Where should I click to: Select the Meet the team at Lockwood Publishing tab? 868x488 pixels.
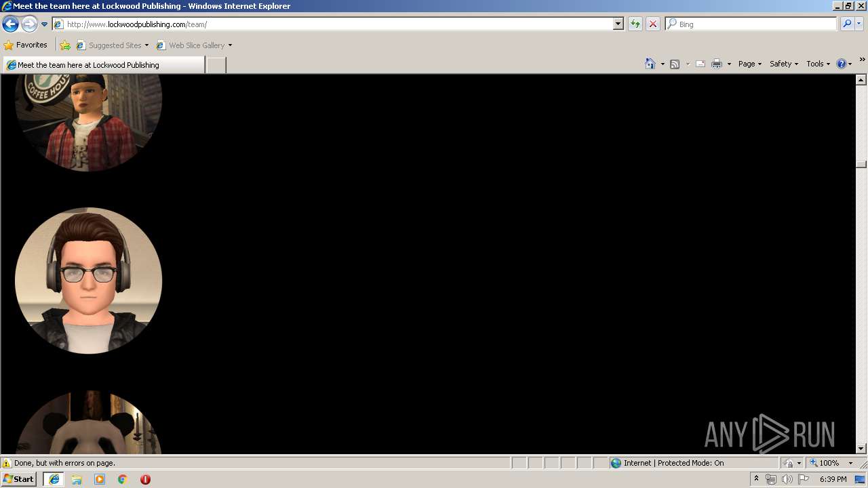click(104, 65)
